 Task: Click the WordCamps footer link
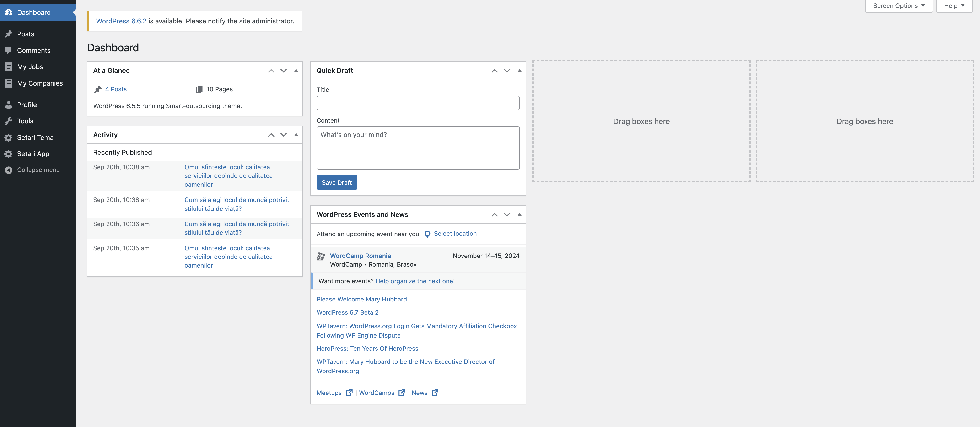point(377,393)
